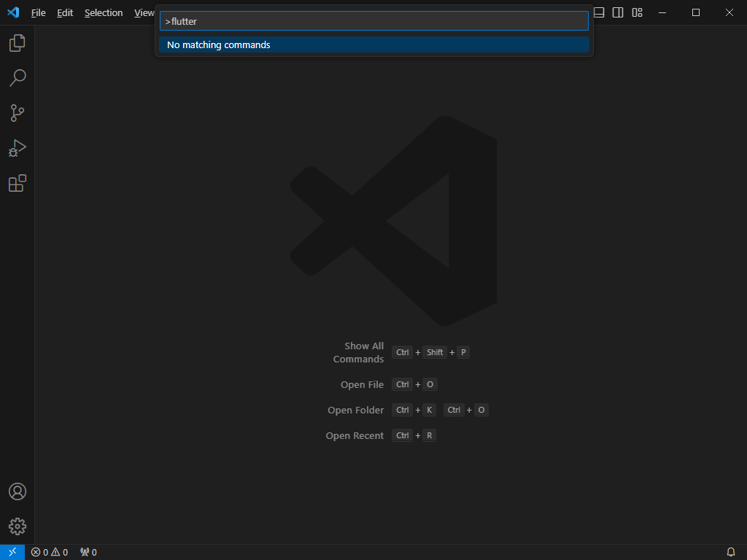Click the 'Open Folder' label

click(x=355, y=410)
